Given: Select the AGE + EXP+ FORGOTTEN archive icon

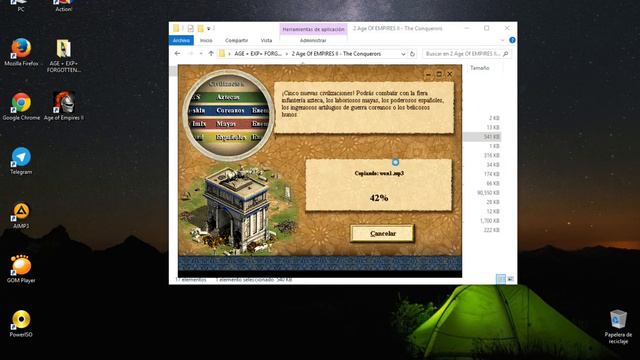Looking at the screenshot, I should [64, 55].
